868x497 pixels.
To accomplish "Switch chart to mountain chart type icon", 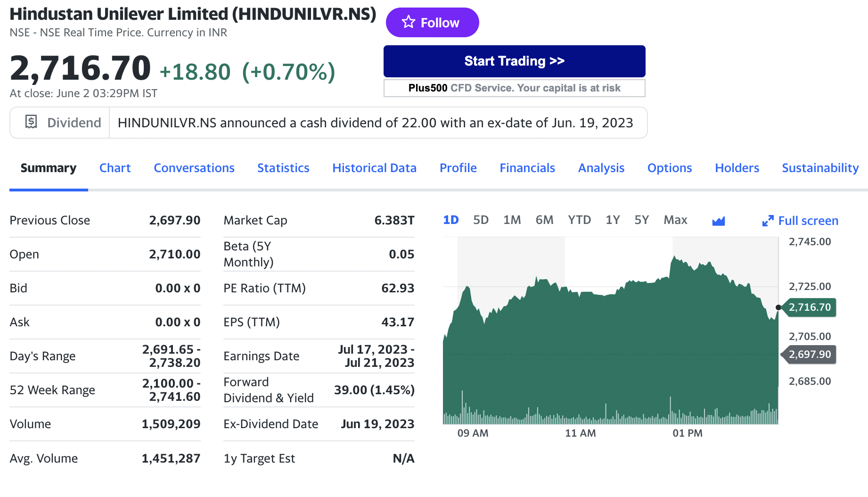I will pyautogui.click(x=719, y=221).
